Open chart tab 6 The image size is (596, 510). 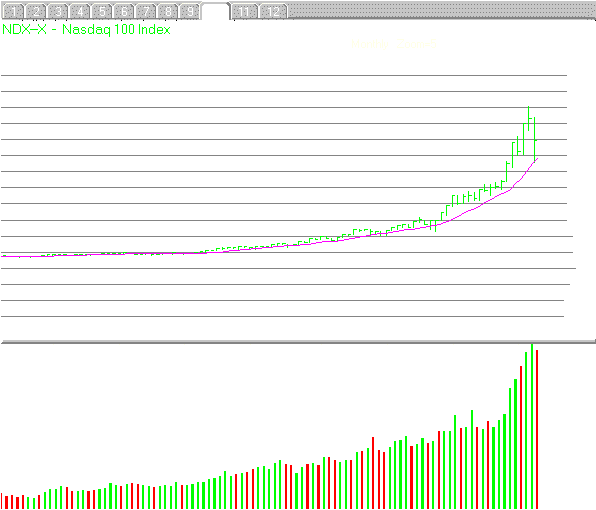(x=124, y=11)
